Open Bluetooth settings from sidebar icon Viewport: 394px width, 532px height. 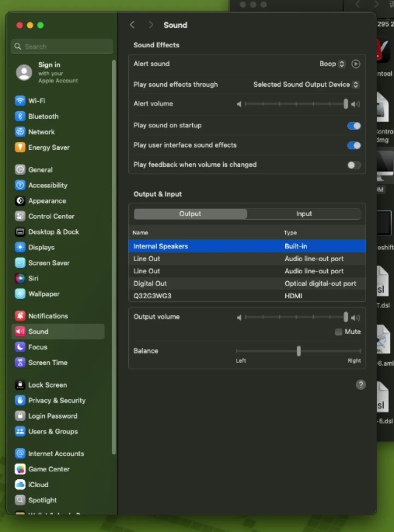coord(20,116)
